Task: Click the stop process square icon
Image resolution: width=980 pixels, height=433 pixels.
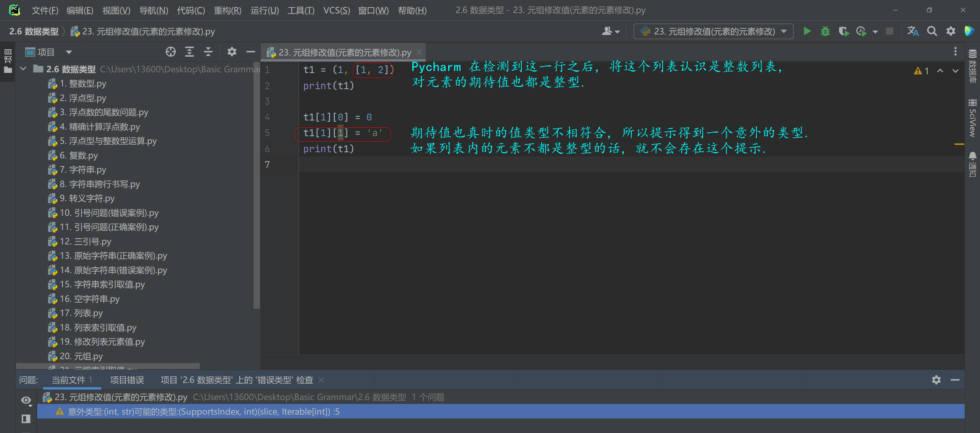Action: pos(890,31)
